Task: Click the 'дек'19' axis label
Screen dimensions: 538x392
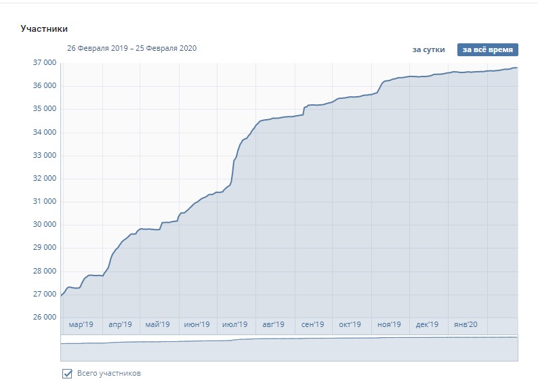Action: pos(427,324)
